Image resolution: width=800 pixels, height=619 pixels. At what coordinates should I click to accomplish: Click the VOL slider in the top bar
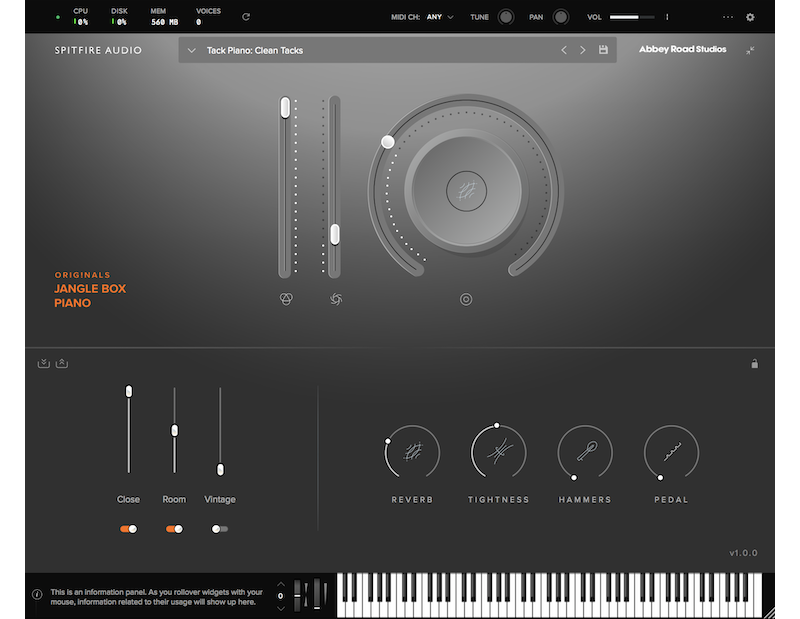632,17
